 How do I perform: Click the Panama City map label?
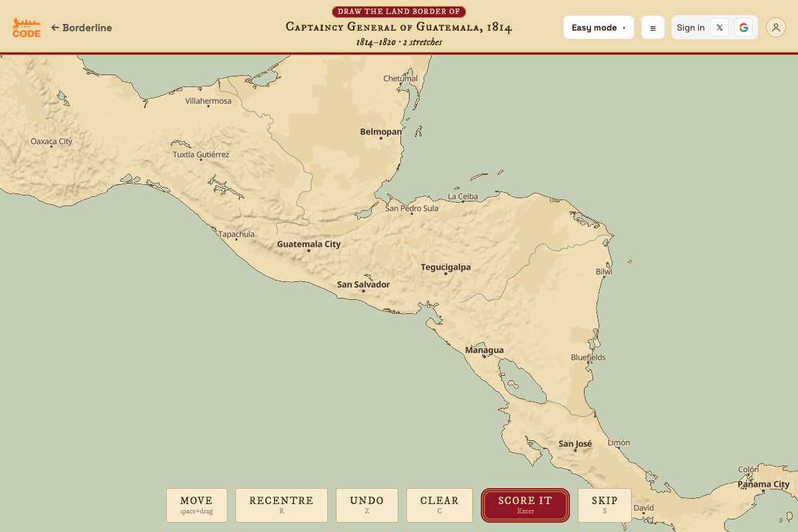point(763,485)
